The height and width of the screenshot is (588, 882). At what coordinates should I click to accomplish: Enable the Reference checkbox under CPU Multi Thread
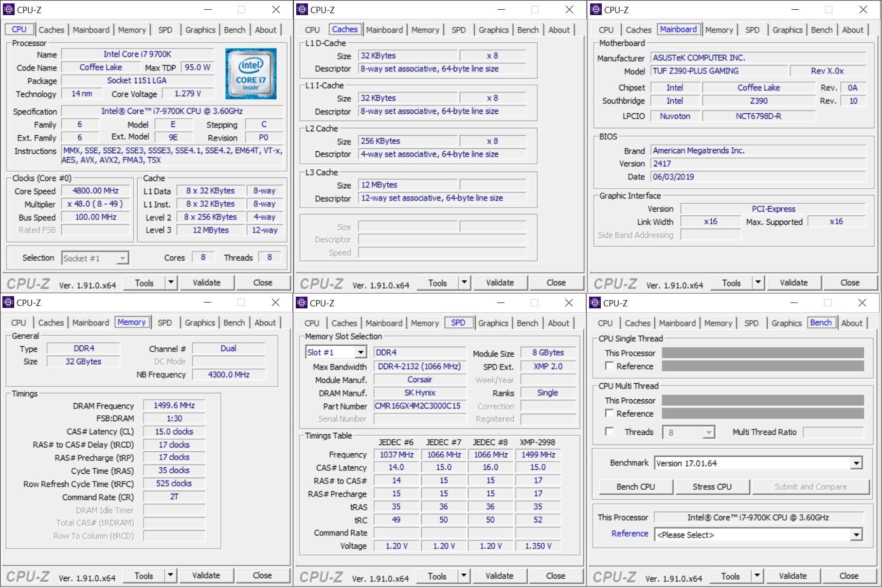[x=610, y=413]
